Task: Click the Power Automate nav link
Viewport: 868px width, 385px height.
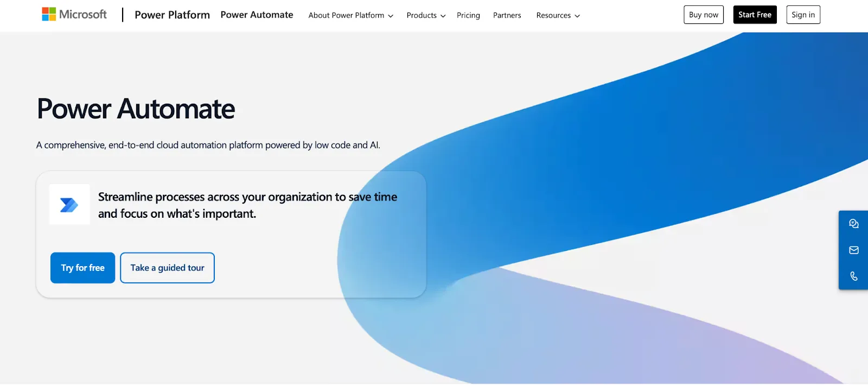Action: (x=257, y=15)
